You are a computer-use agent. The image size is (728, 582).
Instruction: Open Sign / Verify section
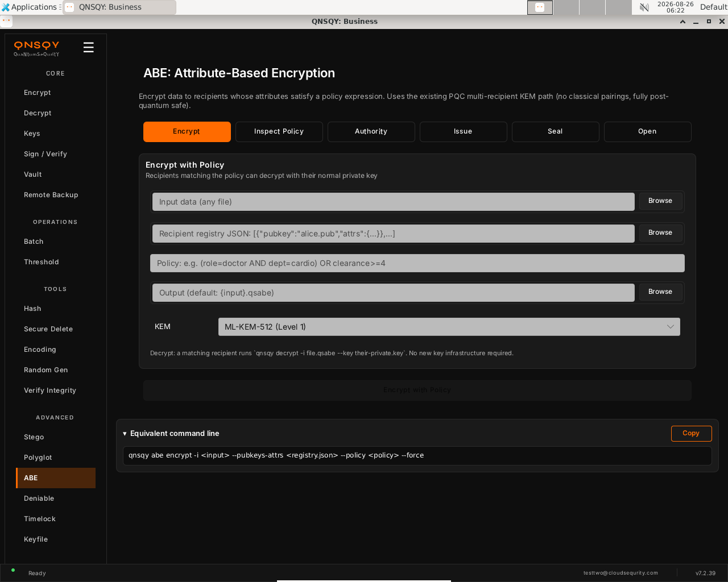point(56,154)
